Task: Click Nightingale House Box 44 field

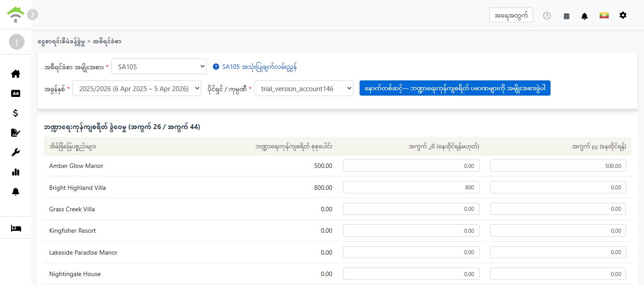Action: pos(558,273)
